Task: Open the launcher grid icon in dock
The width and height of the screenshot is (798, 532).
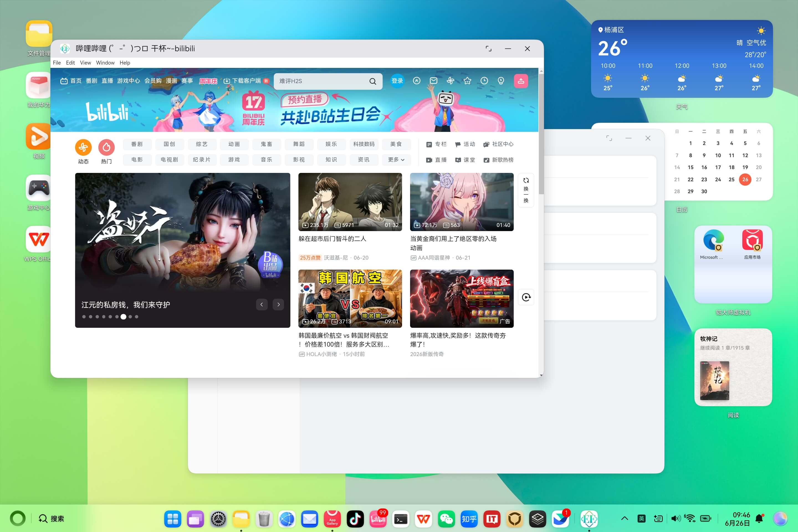Action: (x=173, y=518)
